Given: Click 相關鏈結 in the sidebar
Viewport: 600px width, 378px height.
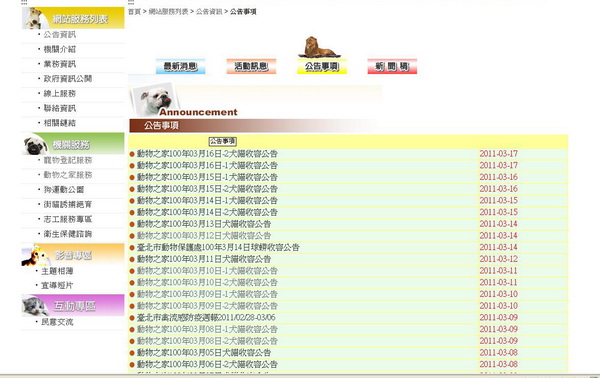Looking at the screenshot, I should tap(60, 123).
